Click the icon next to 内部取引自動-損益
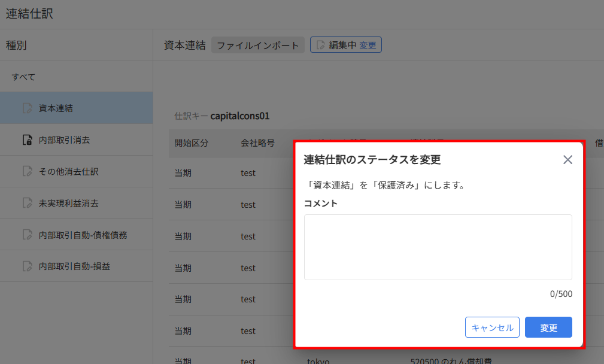The image size is (604, 364). [27, 266]
